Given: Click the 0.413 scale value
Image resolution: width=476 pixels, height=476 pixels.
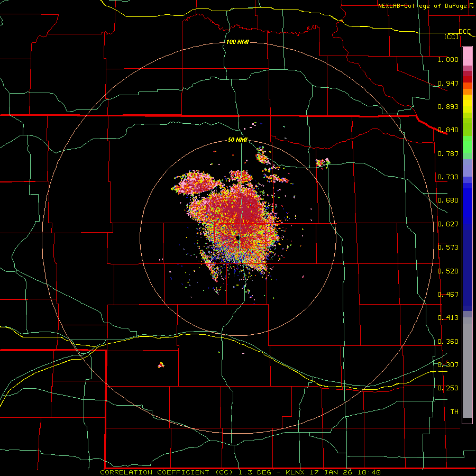Looking at the screenshot, I should pos(448,318).
